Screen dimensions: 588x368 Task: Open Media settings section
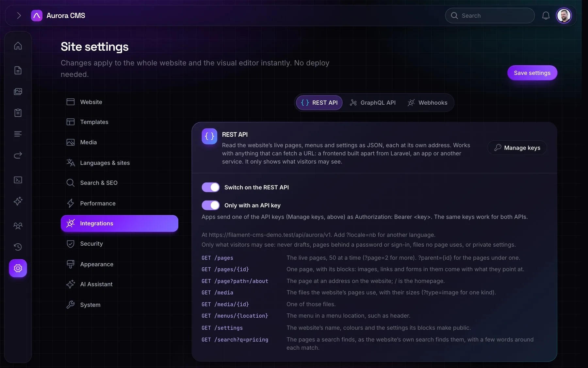pyautogui.click(x=120, y=142)
